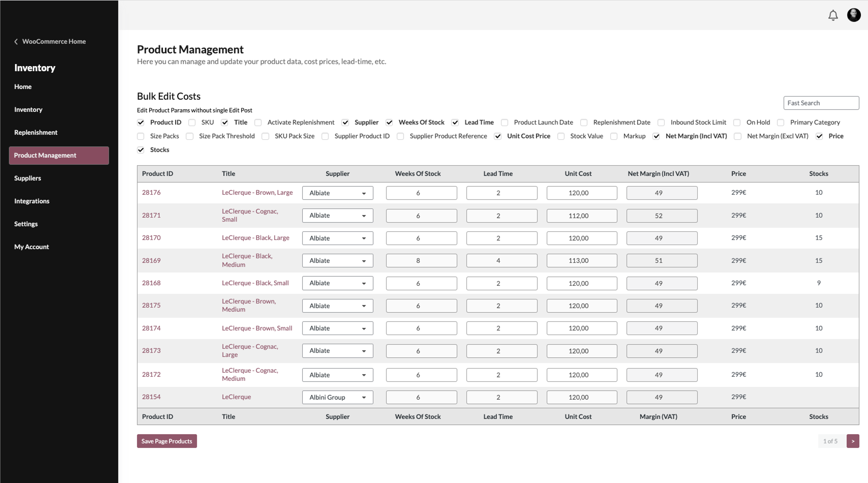Screen dimensions: 868x483
Task: Click the Save Page Products button
Action: coord(167,441)
